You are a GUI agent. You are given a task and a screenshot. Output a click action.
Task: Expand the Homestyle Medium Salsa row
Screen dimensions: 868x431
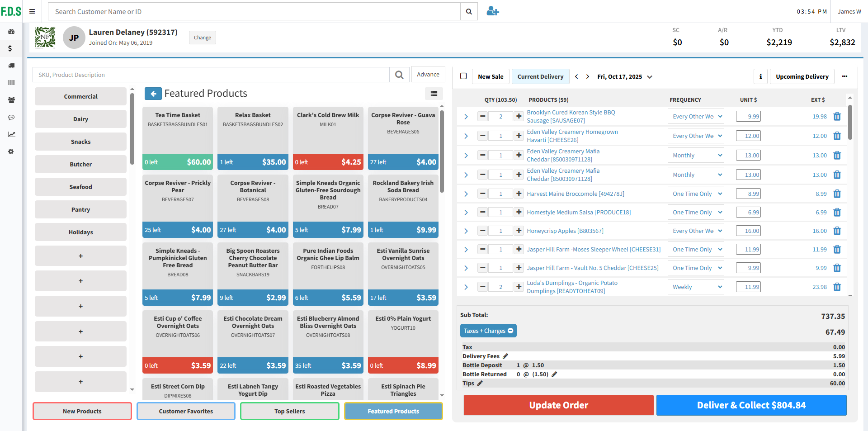pos(466,213)
